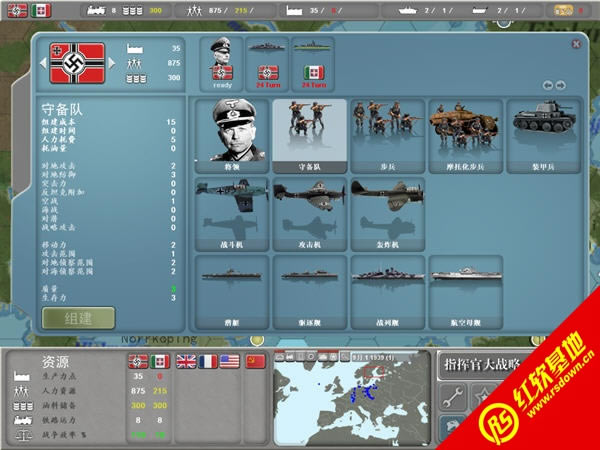
Task: Choose the commander portrait unit card
Action: (231, 135)
